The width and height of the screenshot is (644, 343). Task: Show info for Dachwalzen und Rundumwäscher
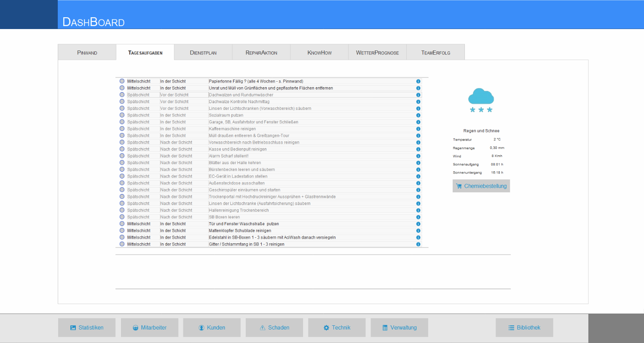click(418, 95)
